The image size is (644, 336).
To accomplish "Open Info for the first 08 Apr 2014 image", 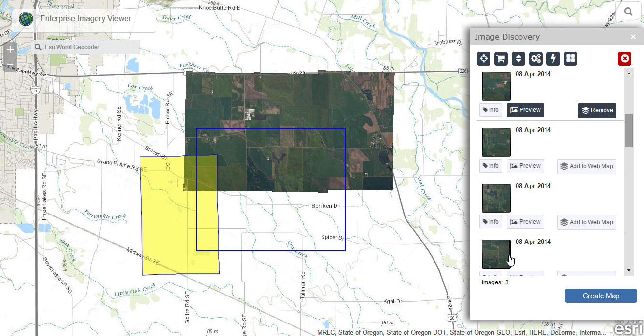I will [x=490, y=110].
